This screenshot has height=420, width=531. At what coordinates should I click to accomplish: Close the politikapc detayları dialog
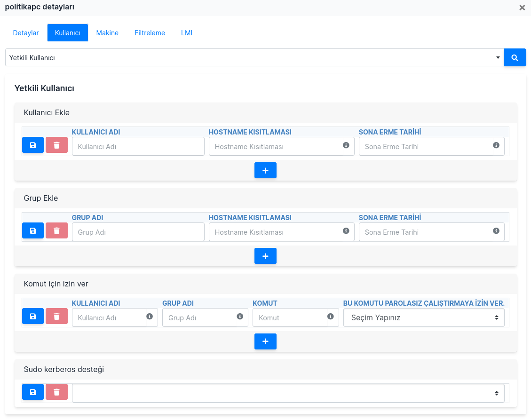point(522,8)
